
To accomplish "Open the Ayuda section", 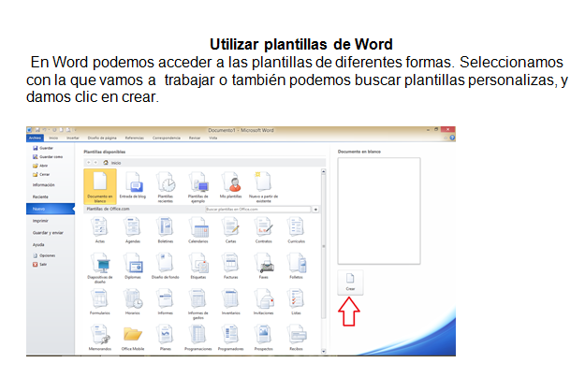I will coord(38,245).
